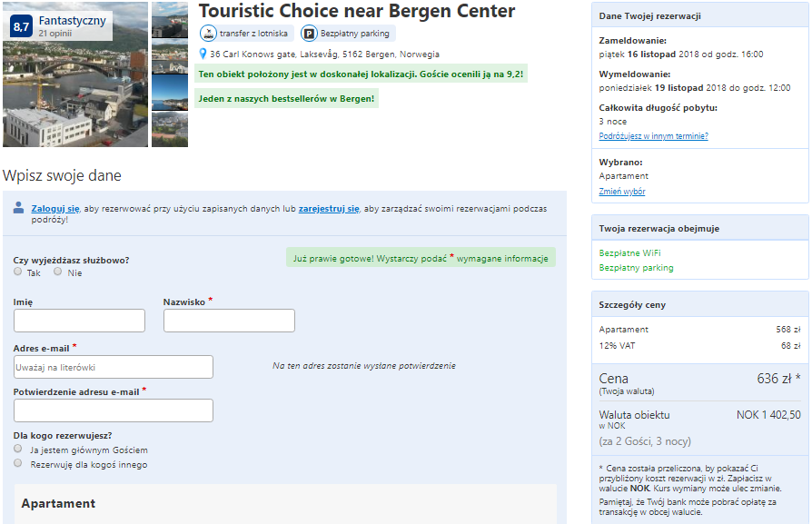Click the user icon beside Zaloguj się

[x=19, y=208]
